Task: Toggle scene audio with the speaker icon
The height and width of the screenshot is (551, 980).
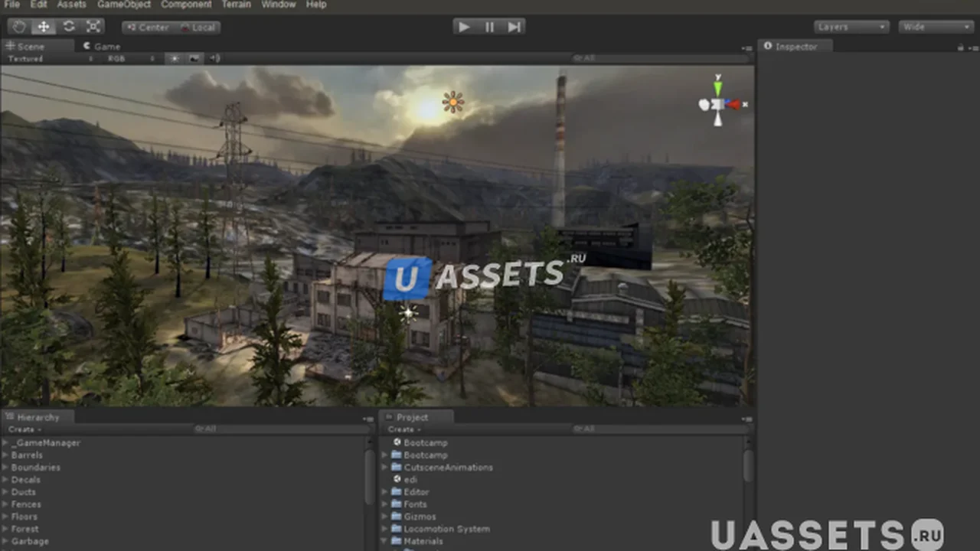Action: (215, 58)
